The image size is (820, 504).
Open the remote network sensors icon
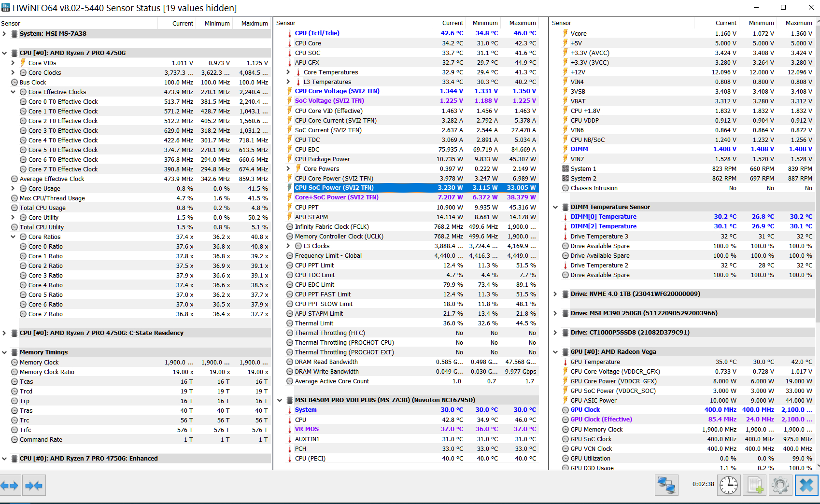(666, 485)
